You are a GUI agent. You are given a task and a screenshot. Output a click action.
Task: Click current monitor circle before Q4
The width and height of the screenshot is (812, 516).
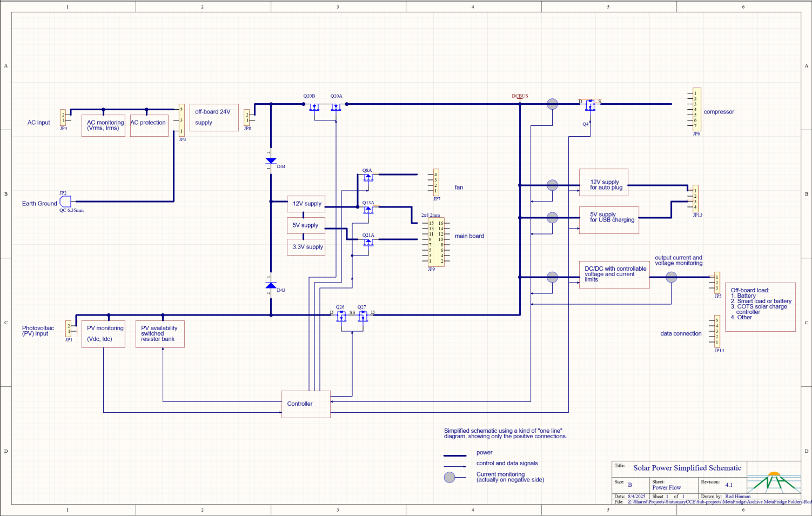point(552,104)
